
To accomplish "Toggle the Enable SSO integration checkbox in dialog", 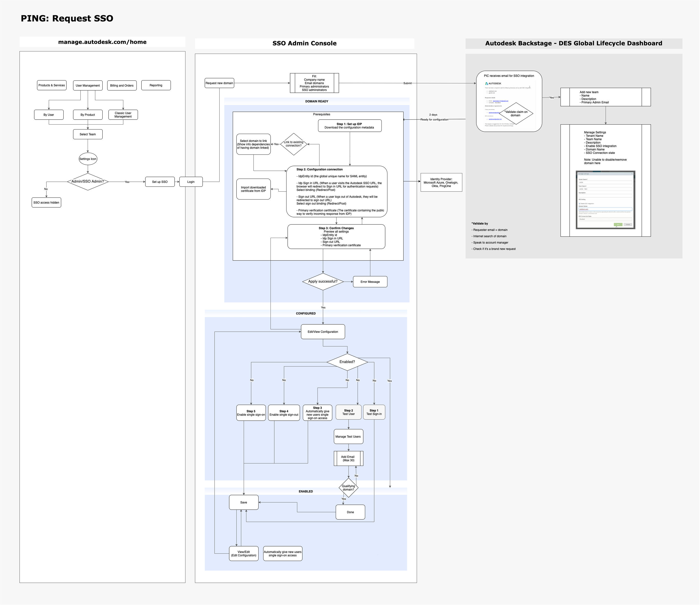I will [x=580, y=203].
